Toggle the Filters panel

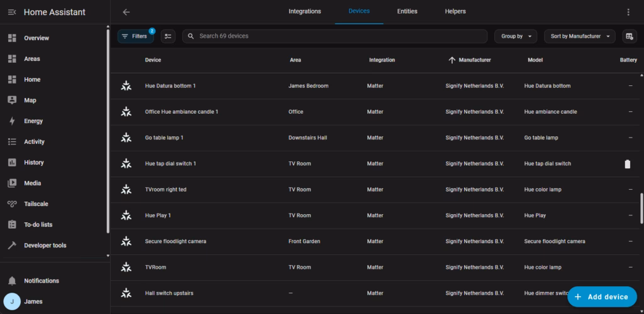pos(135,36)
